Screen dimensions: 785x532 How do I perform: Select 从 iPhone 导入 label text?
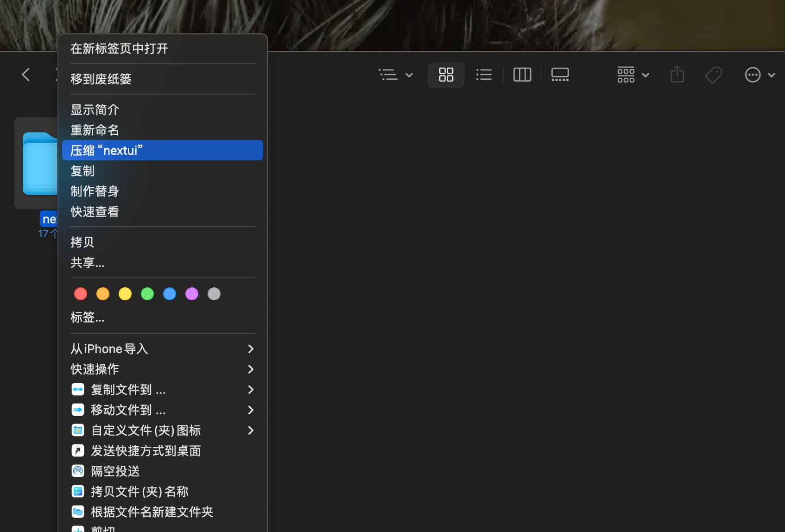coord(109,349)
